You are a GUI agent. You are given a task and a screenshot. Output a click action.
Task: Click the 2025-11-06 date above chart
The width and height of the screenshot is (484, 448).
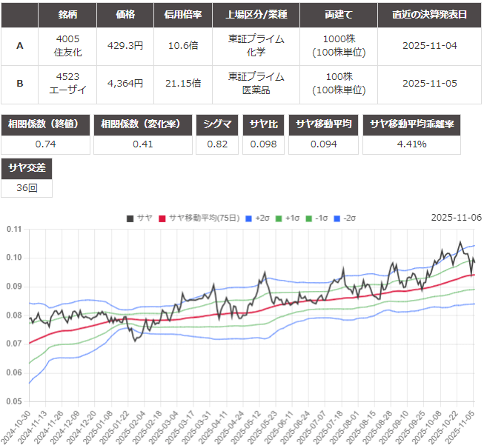[x=456, y=218]
